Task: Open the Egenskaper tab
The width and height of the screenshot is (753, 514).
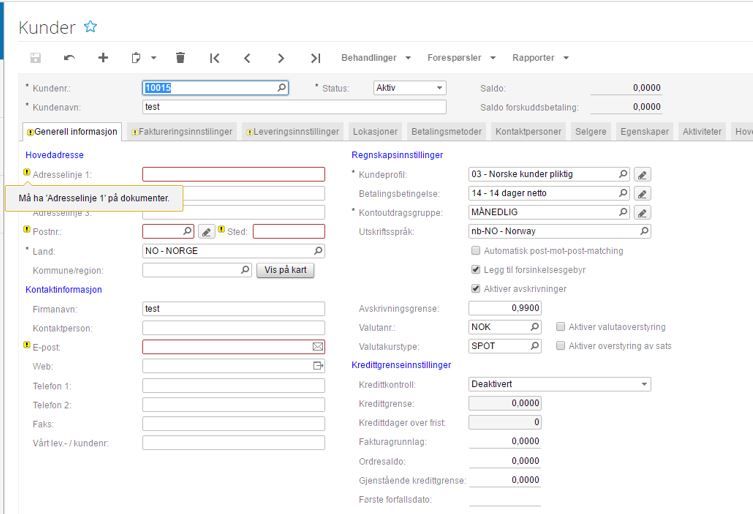Action: click(x=644, y=132)
